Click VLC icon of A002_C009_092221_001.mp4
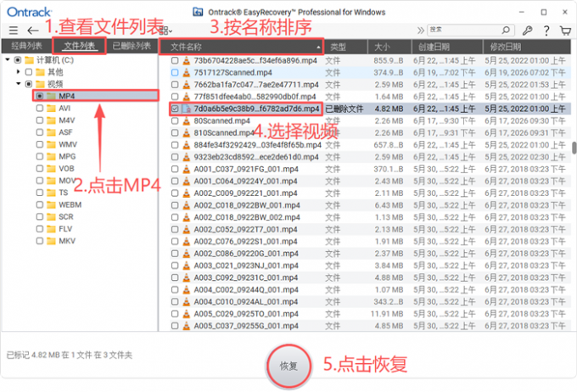This screenshot has width=577, height=392. point(187,193)
